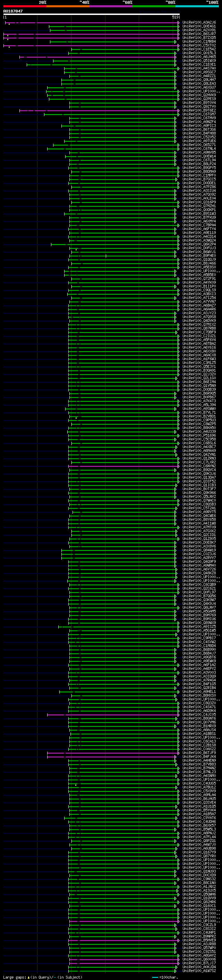Select hit label UniRef100_B9T6E2

point(199,110)
